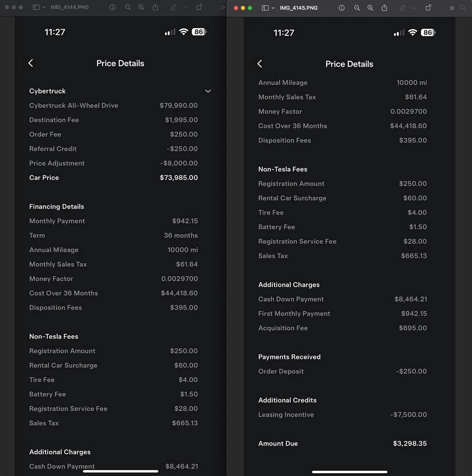Click Additional Credits heading
This screenshot has width=472, height=476.
(x=287, y=400)
